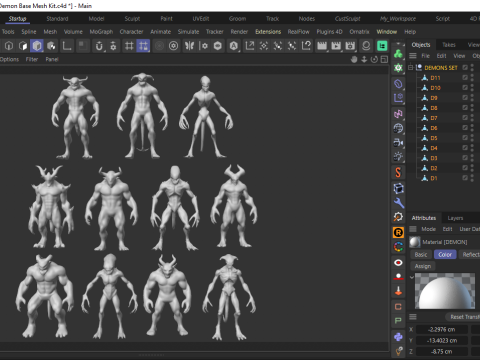This screenshot has height=360, width=480.
Task: Click the sphere material icon in toolbar
Action: (x=366, y=46)
